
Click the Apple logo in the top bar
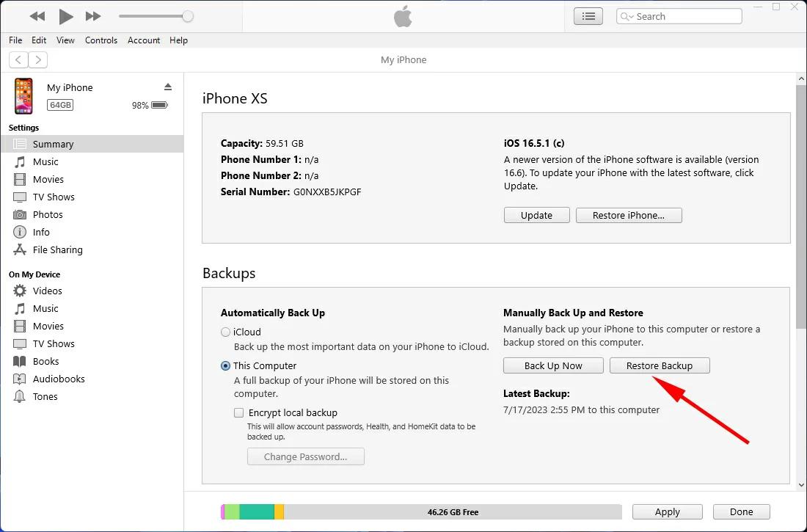[403, 16]
